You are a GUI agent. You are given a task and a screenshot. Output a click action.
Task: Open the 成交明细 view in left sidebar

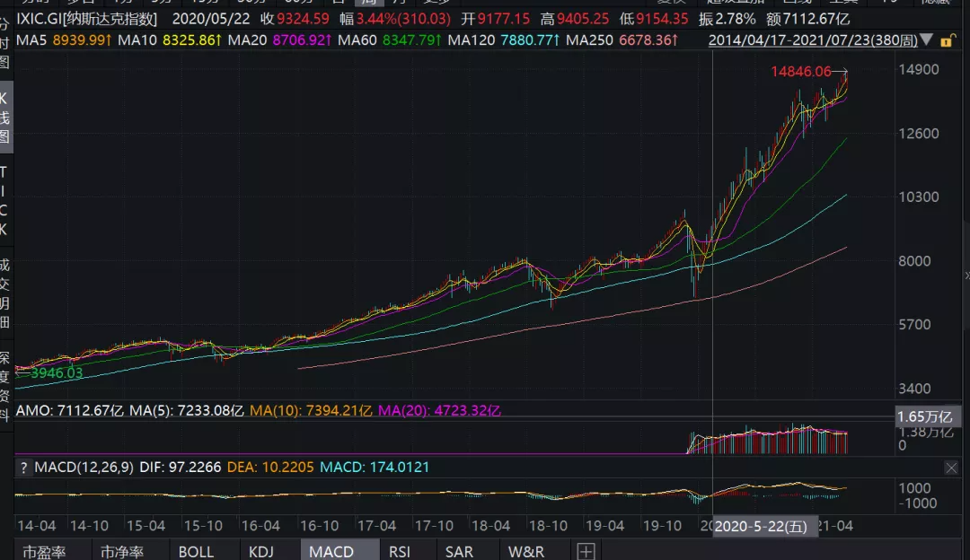(5, 293)
